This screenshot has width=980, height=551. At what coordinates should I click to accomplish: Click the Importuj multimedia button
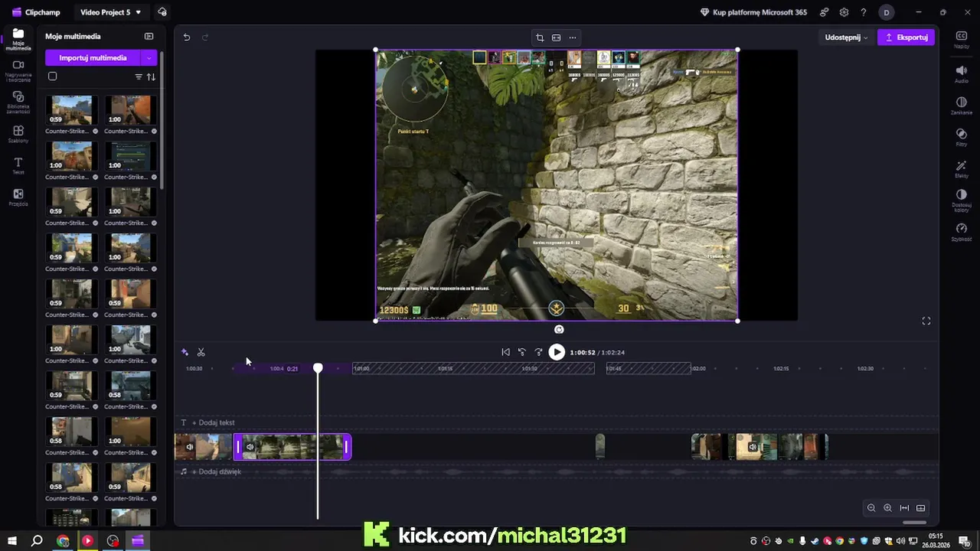[93, 57]
